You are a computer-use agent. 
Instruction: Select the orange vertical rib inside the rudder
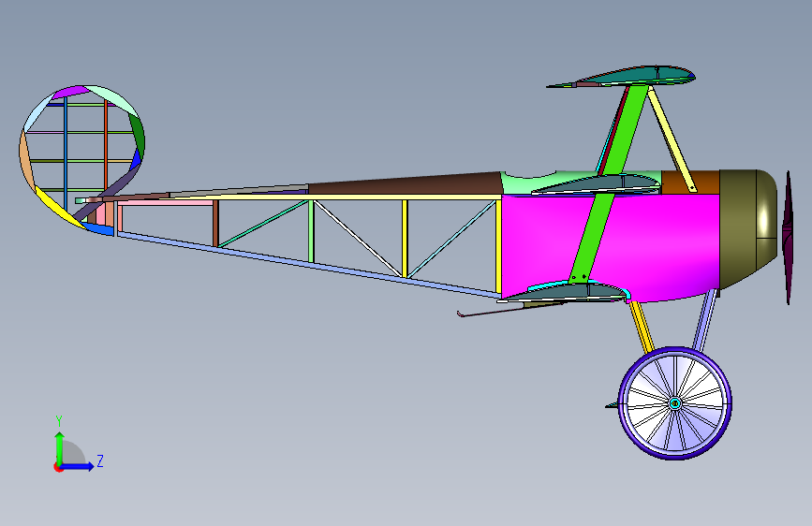tap(106, 146)
